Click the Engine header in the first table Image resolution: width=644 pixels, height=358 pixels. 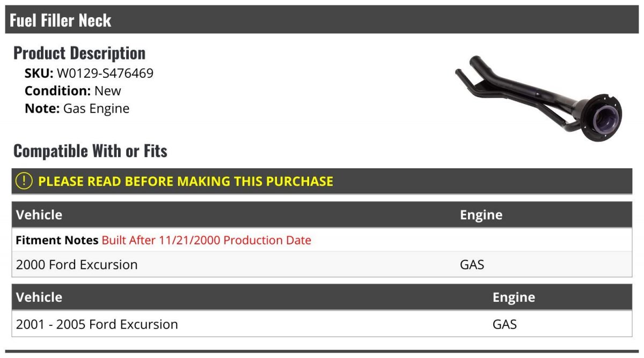pos(481,215)
